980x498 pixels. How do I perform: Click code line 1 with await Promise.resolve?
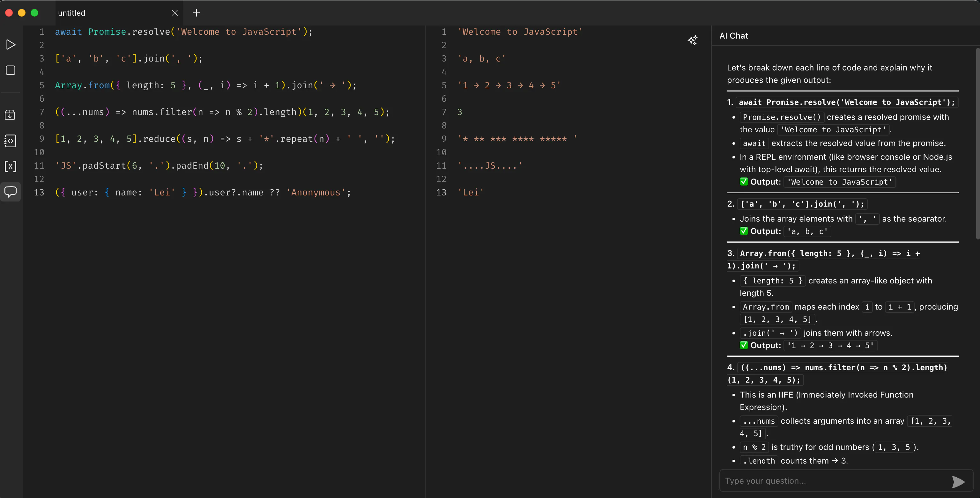[x=184, y=32]
